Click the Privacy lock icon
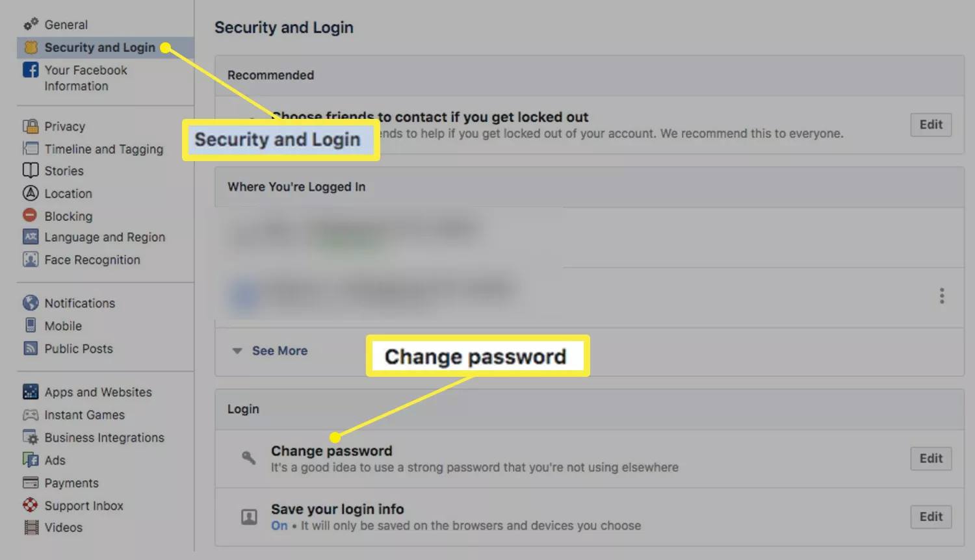 pyautogui.click(x=31, y=126)
